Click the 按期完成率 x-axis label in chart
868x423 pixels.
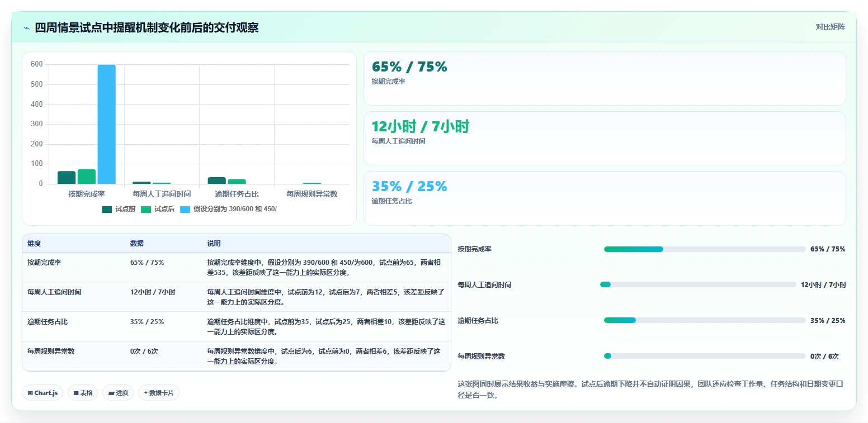pyautogui.click(x=87, y=194)
